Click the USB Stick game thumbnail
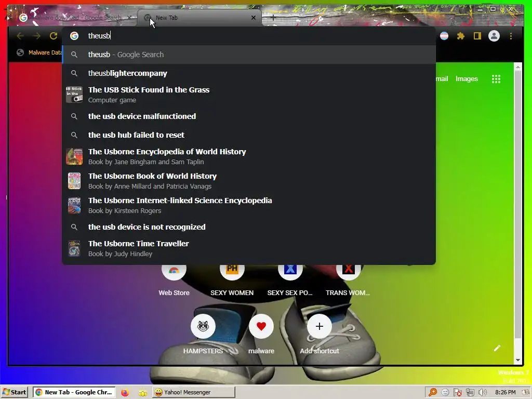The width and height of the screenshot is (532, 399). click(74, 95)
